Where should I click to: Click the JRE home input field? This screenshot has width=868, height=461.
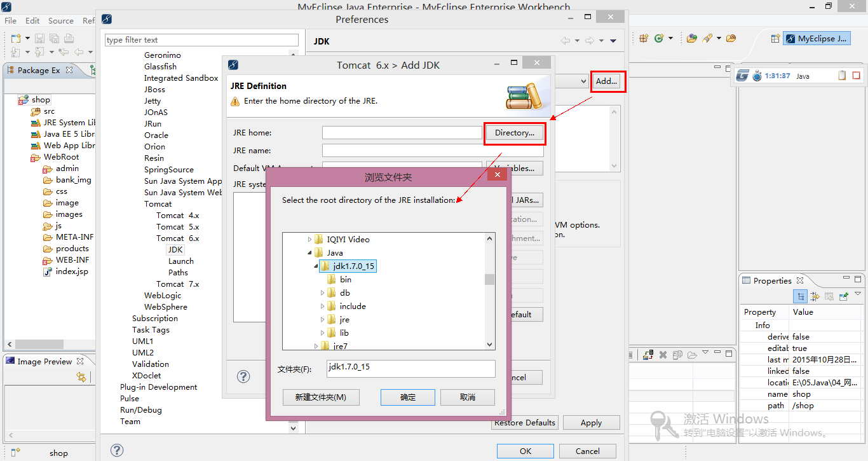pos(402,133)
